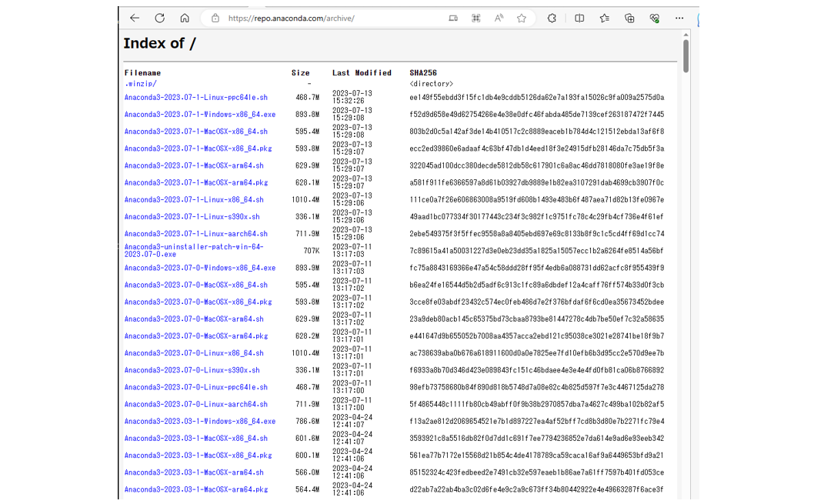Open the Extensions puzzle icon
The image size is (824, 504).
pyautogui.click(x=552, y=18)
